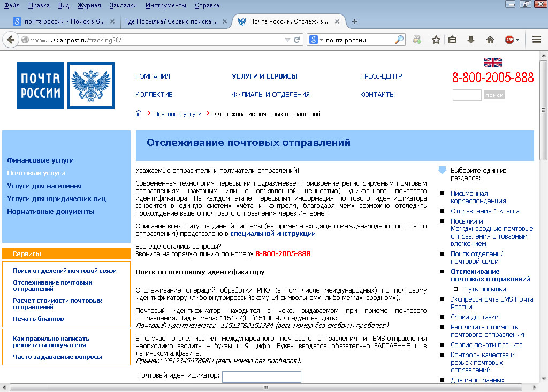Open the Закладки menu
This screenshot has height=392, width=548.
tap(123, 5)
